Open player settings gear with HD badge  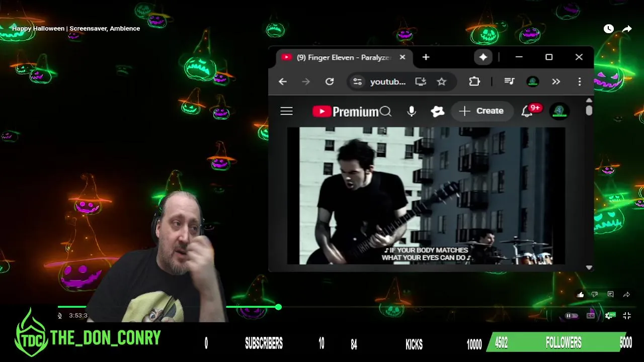[610, 316]
